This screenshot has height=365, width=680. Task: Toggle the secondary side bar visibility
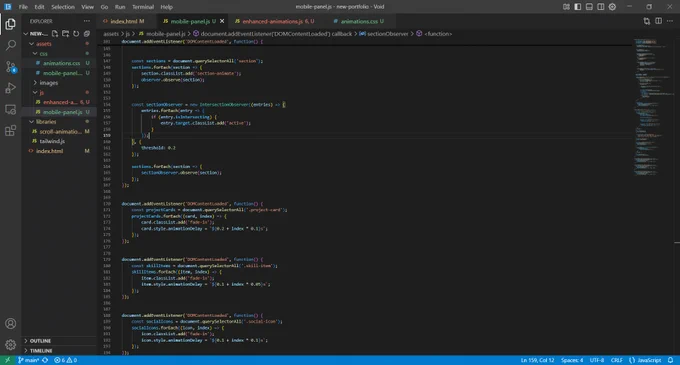click(601, 7)
